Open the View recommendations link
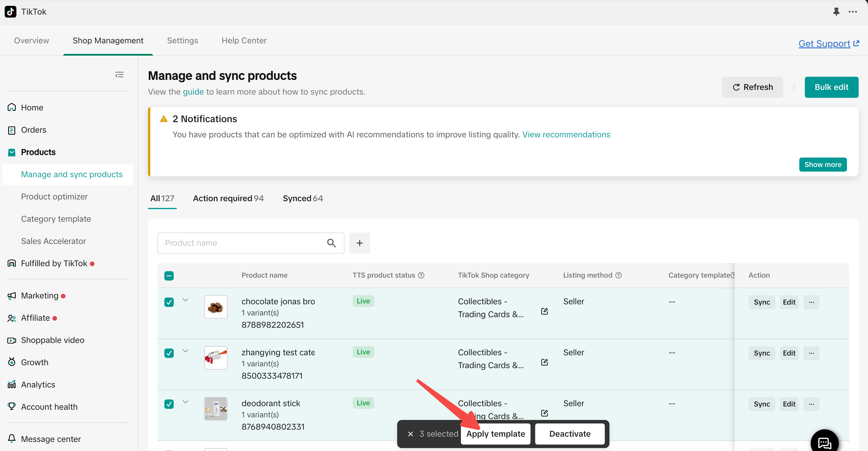868x451 pixels. tap(566, 135)
